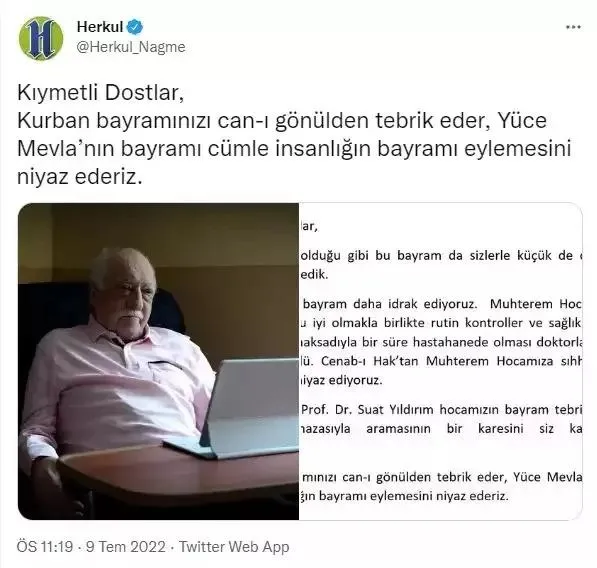The image size is (597, 568).
Task: Click letter line mentioning Prof. Dr. Suat Yıldırım
Action: (x=442, y=410)
